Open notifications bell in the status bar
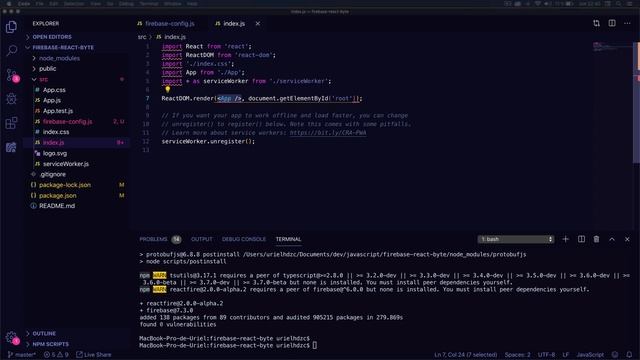The width and height of the screenshot is (640, 360). (629, 355)
